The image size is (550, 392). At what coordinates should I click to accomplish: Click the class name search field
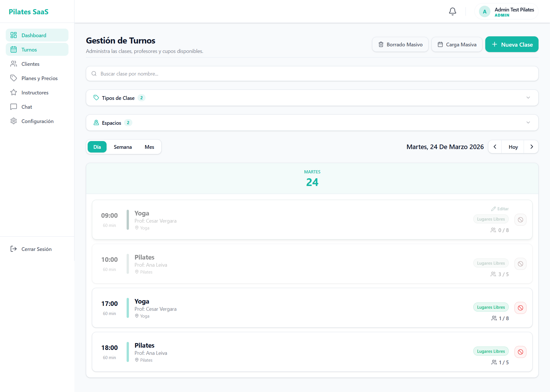[312, 74]
